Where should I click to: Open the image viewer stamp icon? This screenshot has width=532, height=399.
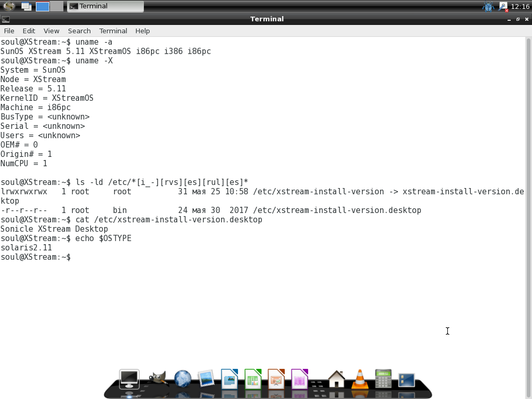click(206, 379)
